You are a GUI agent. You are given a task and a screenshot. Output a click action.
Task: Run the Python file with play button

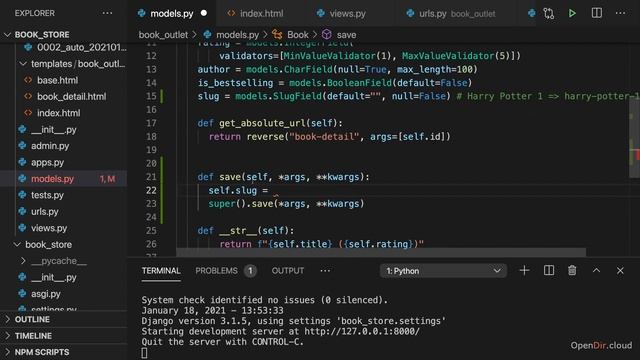[572, 13]
